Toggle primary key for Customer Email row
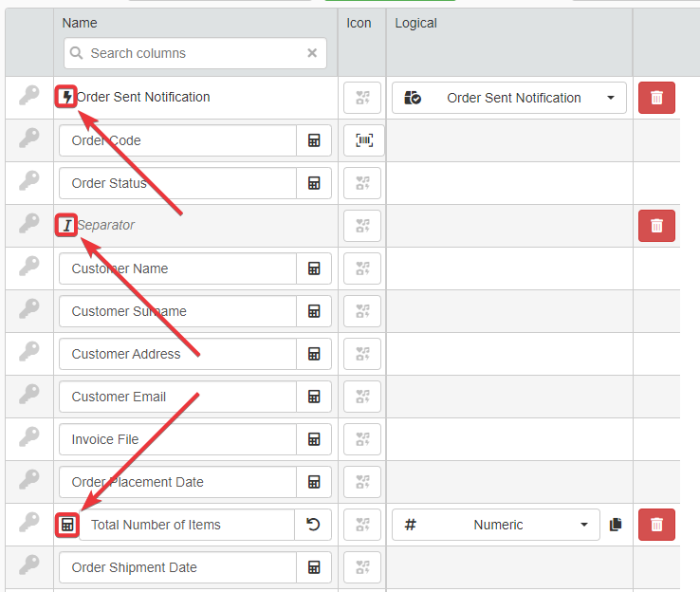700x592 pixels. tap(29, 396)
